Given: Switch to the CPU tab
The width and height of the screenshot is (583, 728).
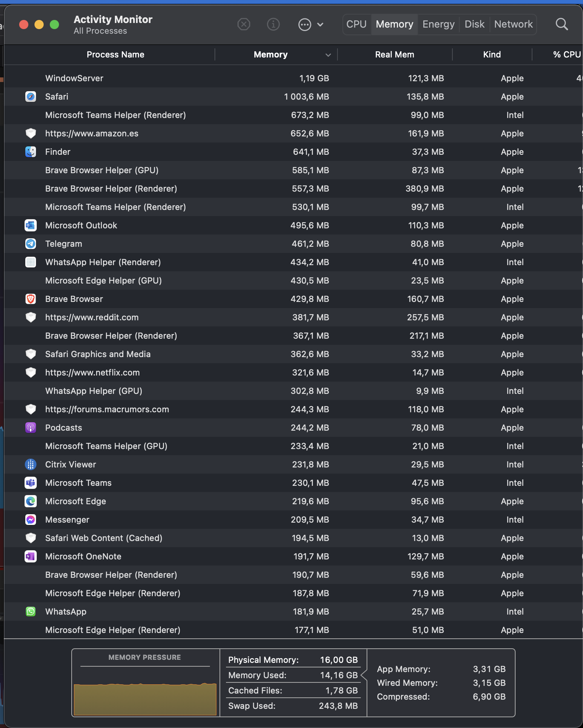Looking at the screenshot, I should click(x=356, y=25).
